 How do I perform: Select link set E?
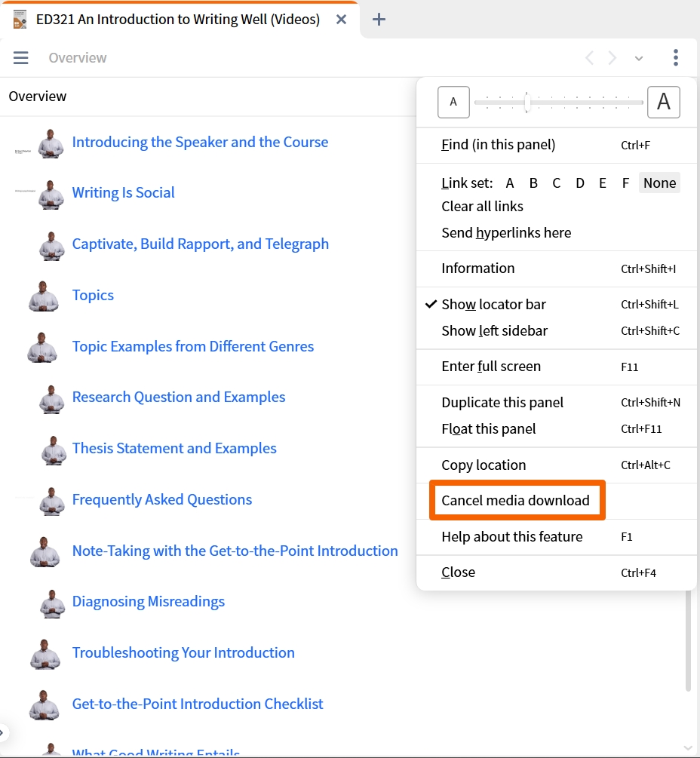point(603,183)
